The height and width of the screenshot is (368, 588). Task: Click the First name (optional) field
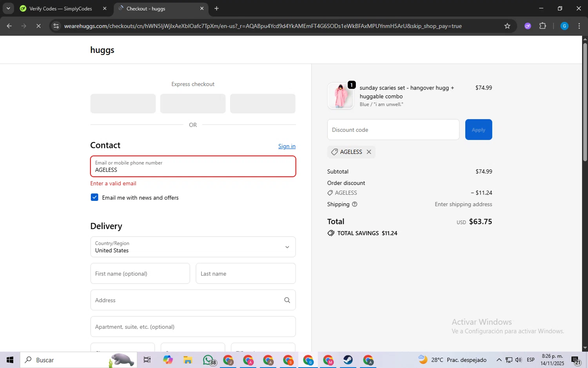[140, 273]
